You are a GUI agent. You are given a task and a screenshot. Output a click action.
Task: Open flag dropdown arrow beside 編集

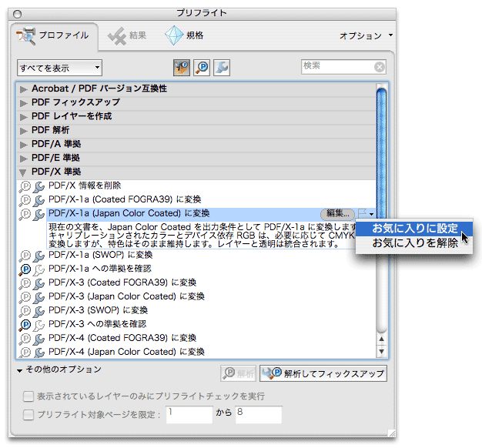371,214
